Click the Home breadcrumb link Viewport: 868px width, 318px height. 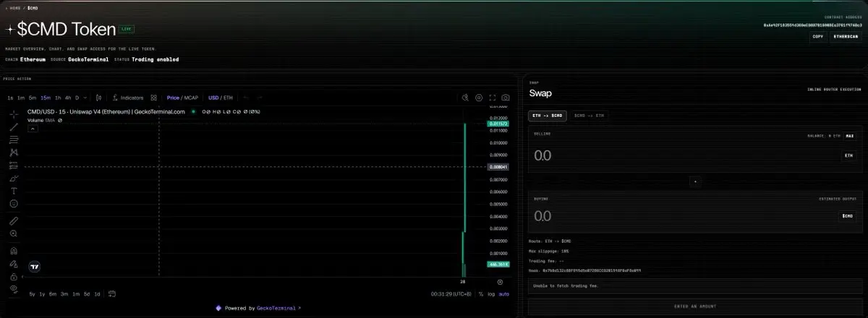(15, 7)
